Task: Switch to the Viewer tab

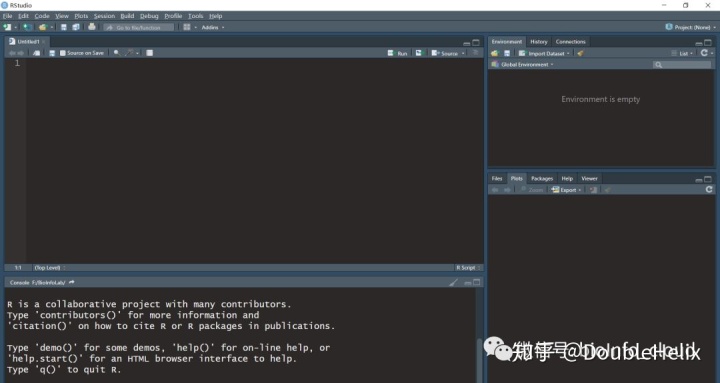Action: [589, 178]
